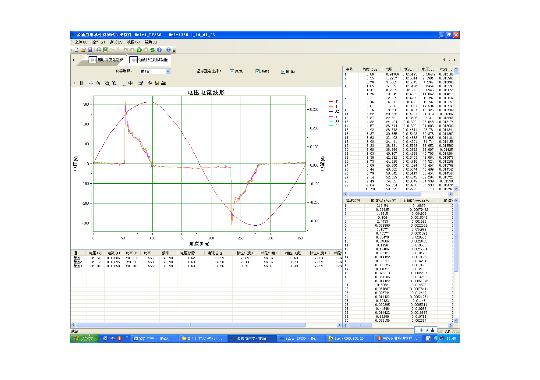The width and height of the screenshot is (540, 380).
Task: Click the last icon in the chart toolbar
Action: (164, 83)
